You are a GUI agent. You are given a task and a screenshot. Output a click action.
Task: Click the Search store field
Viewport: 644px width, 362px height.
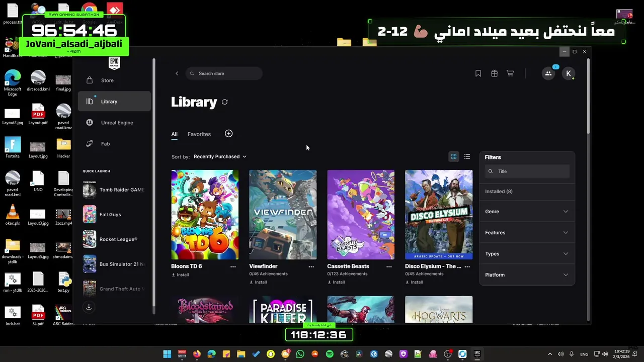(x=224, y=73)
